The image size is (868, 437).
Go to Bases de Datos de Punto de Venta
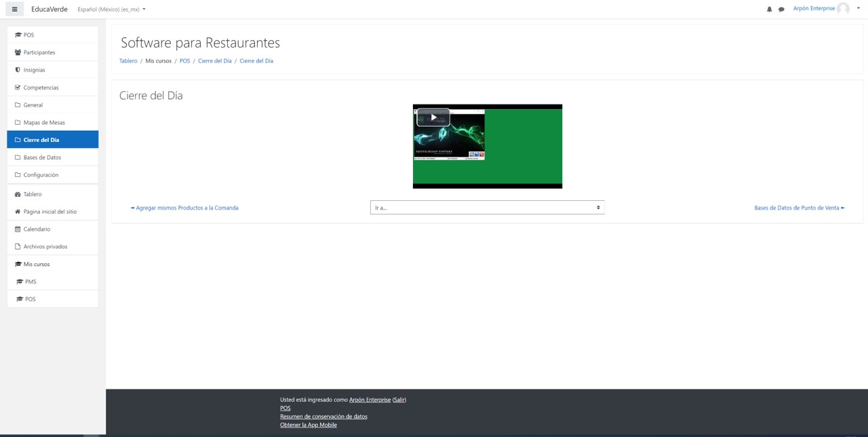800,208
